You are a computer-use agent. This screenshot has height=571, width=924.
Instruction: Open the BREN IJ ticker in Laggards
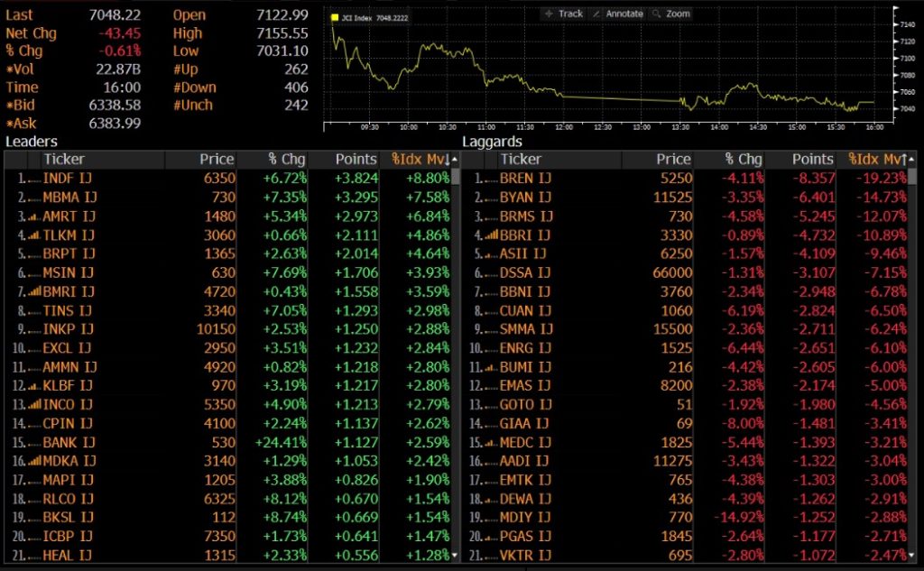tap(525, 179)
